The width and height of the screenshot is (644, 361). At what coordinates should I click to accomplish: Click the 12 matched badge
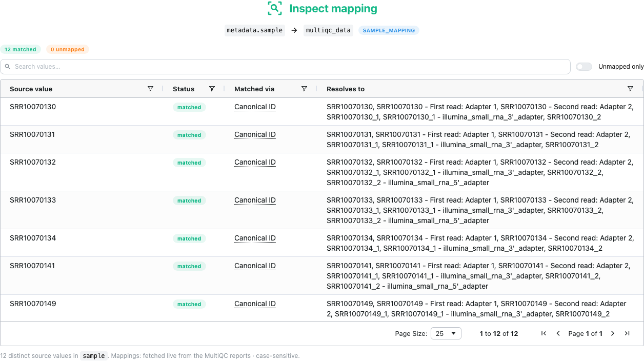point(21,49)
